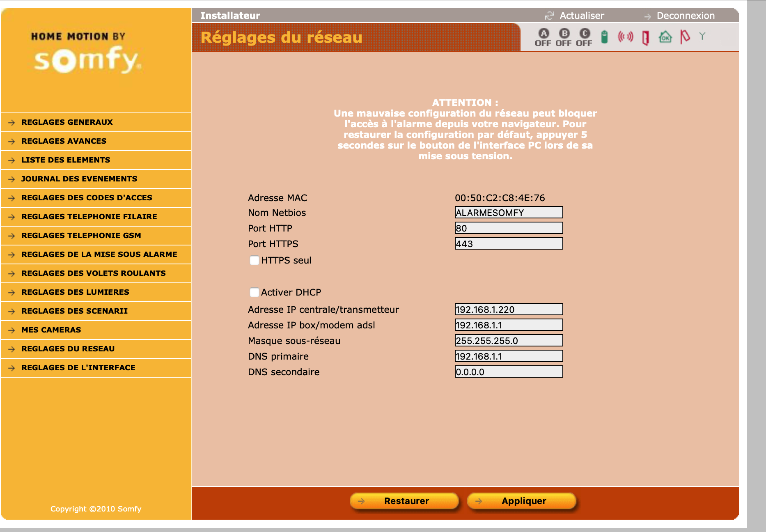Edit Adresse IP box/modem adsl field
Image resolution: width=766 pixels, height=532 pixels.
509,325
